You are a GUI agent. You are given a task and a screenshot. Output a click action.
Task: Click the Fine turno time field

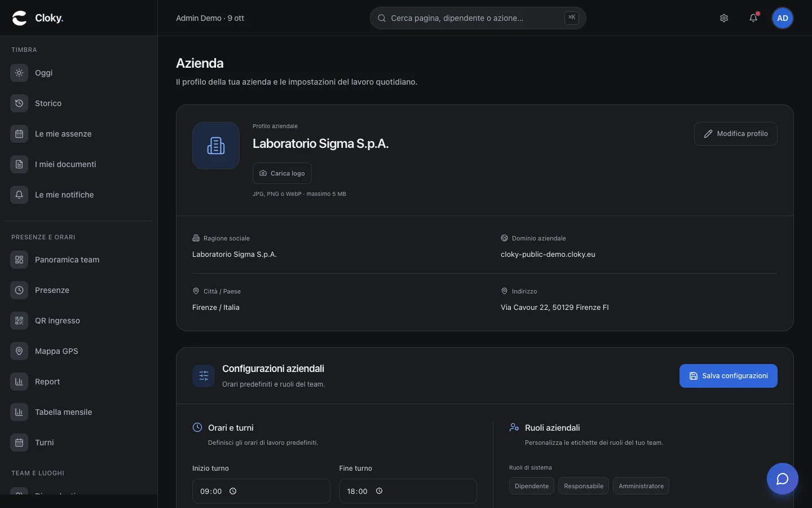(x=408, y=491)
